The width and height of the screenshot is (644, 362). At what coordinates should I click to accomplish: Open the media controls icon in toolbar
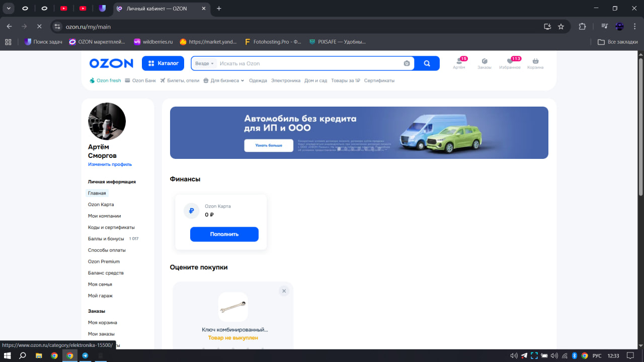(x=604, y=27)
